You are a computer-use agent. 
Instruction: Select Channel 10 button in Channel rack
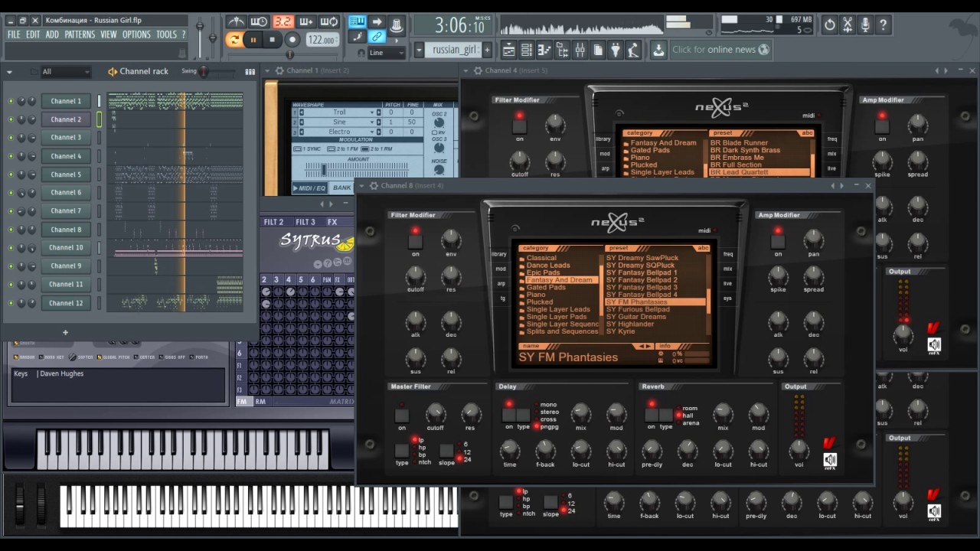(66, 248)
